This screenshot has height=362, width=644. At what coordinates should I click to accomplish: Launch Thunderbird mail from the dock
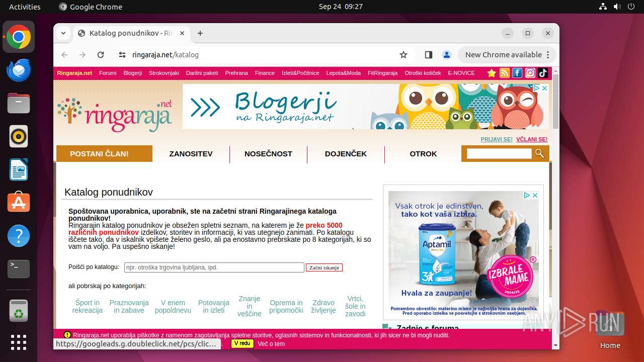click(x=19, y=70)
